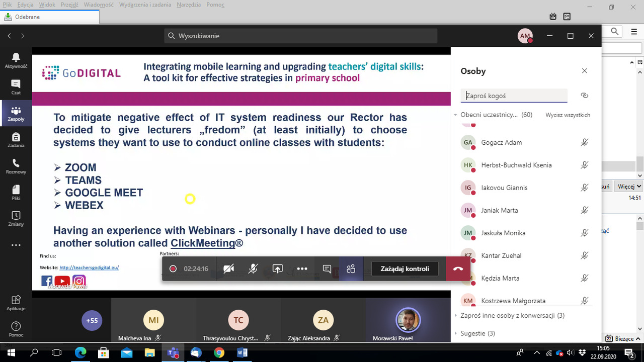Open more actions in meeting toolbar
This screenshot has height=362, width=644.
point(302,269)
